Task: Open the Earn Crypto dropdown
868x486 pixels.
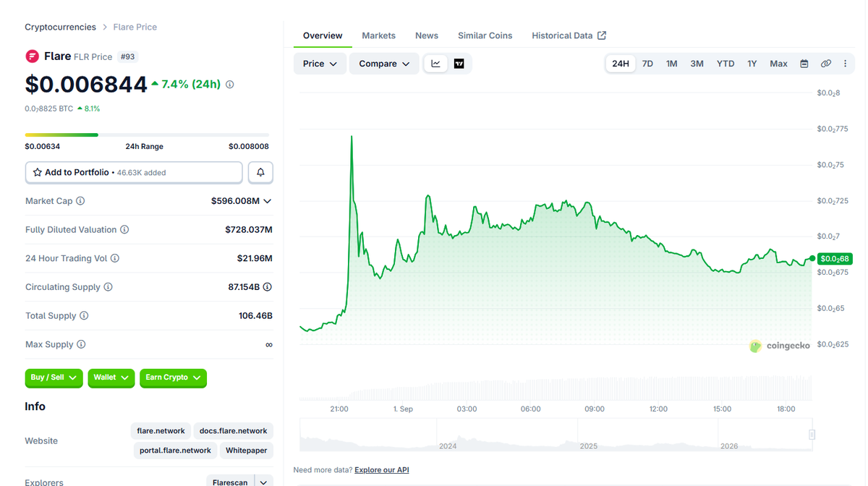Action: point(173,378)
